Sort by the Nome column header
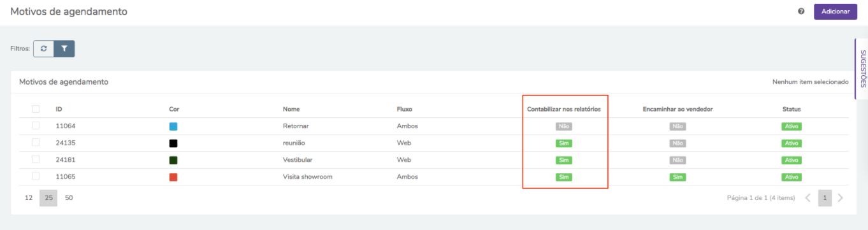868x230 pixels. pyautogui.click(x=291, y=110)
